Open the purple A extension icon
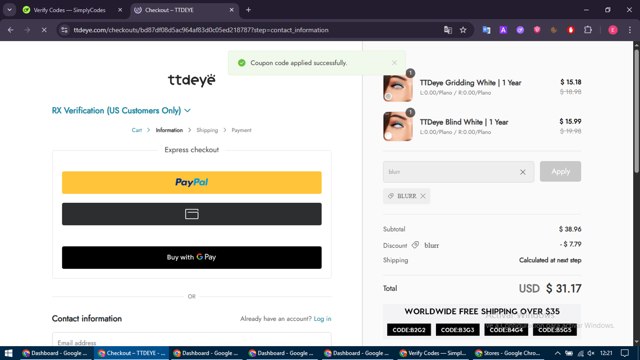Viewport: 640px width, 360px height. click(503, 30)
